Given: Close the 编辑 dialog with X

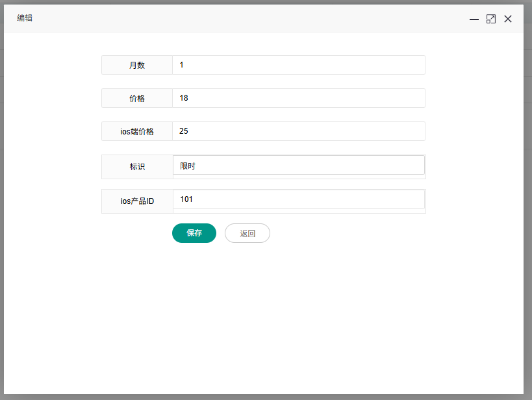Looking at the screenshot, I should 508,19.
